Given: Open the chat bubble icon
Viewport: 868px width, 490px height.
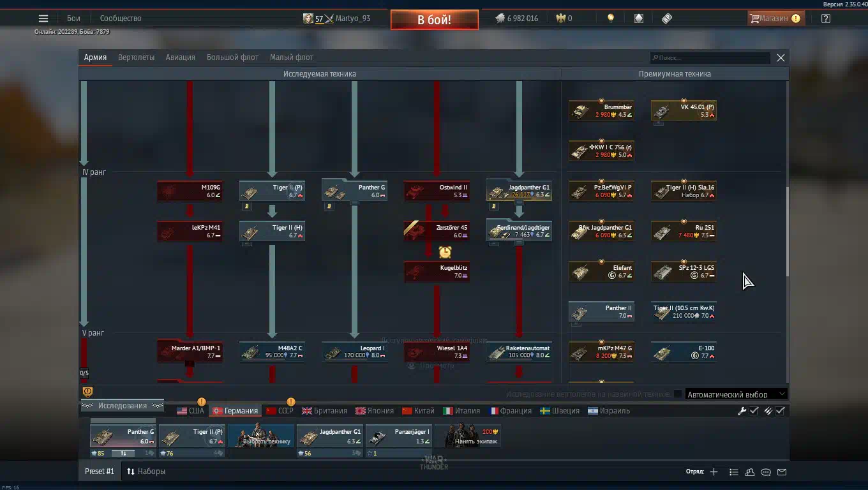Looking at the screenshot, I should [x=766, y=472].
